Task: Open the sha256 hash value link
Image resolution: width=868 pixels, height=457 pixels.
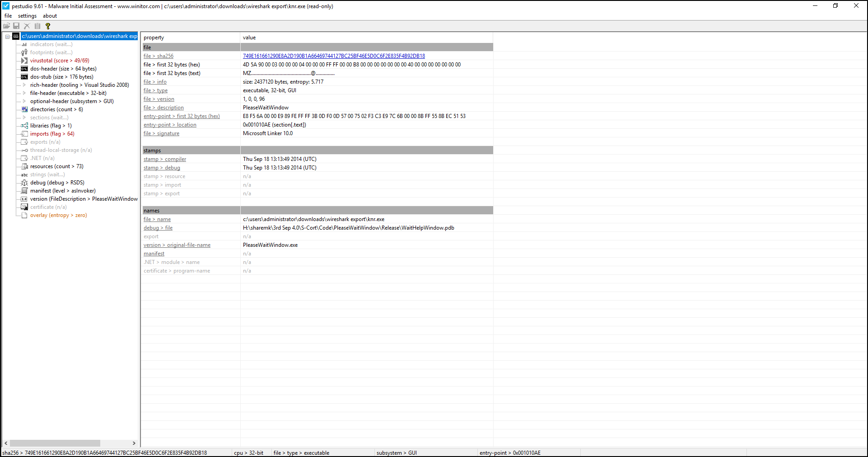Action: pyautogui.click(x=334, y=56)
